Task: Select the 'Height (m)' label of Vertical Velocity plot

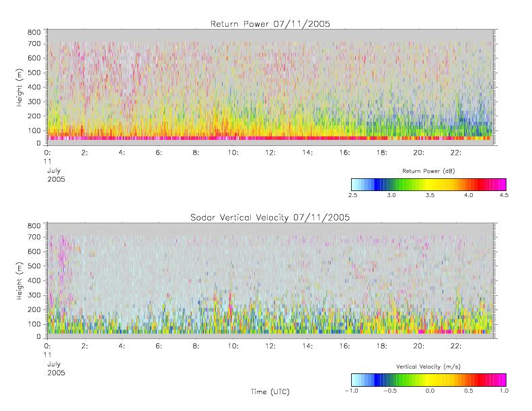Action: (x=19, y=281)
